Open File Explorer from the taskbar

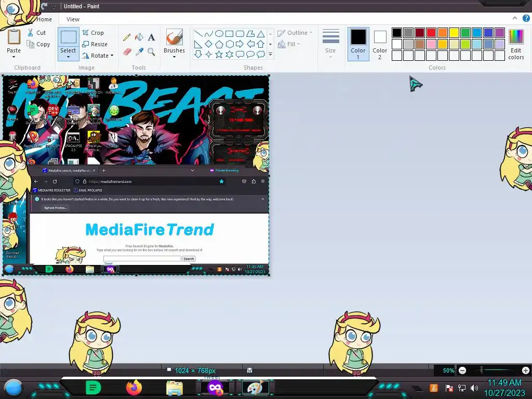pos(175,389)
